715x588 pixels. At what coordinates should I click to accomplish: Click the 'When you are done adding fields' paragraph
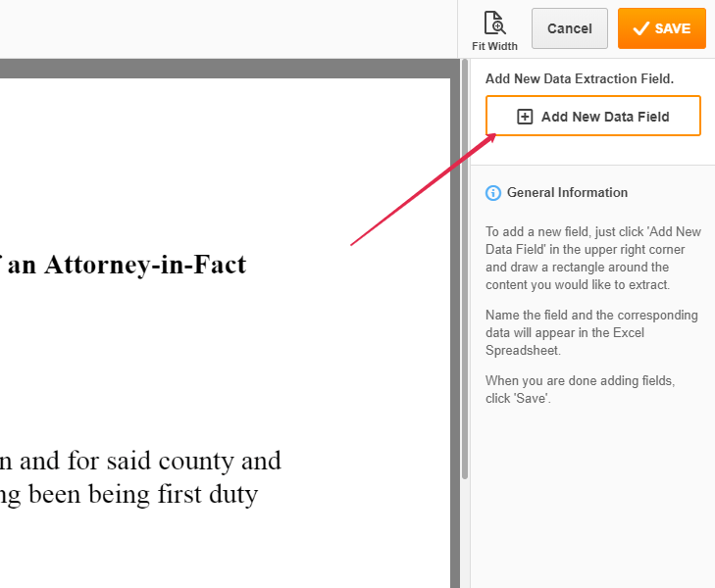click(x=580, y=389)
